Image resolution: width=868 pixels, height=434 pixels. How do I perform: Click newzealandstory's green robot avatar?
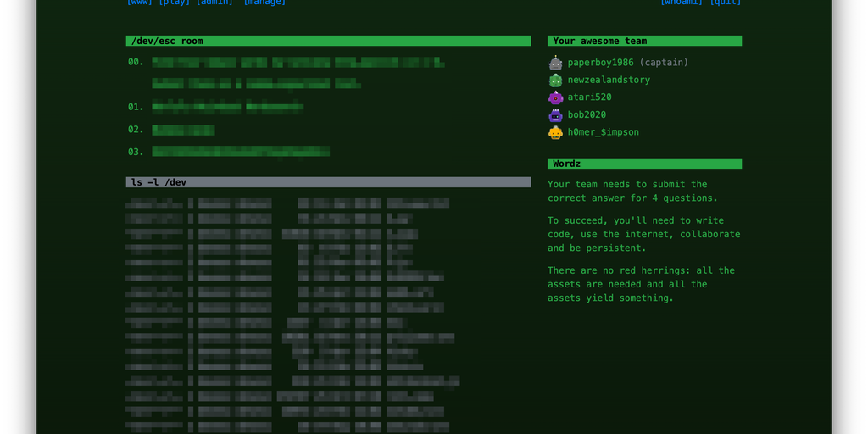pos(555,80)
